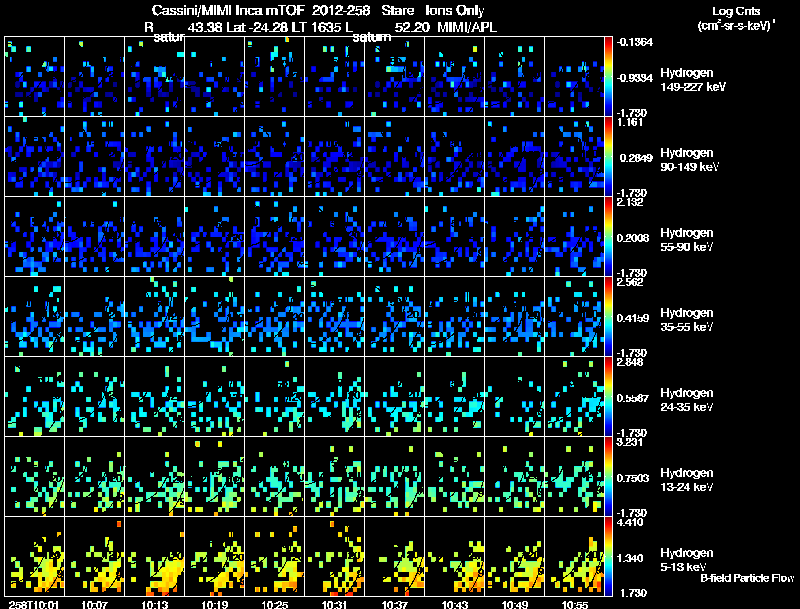Click the Hydrogen 149-227 keV panel at 10:01

click(35, 77)
